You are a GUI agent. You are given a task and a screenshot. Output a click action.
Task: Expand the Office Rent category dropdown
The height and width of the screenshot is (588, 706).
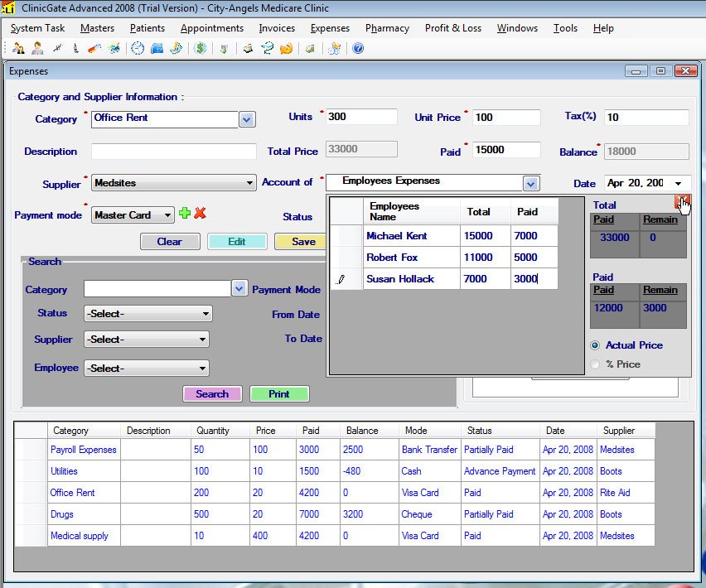tap(246, 119)
